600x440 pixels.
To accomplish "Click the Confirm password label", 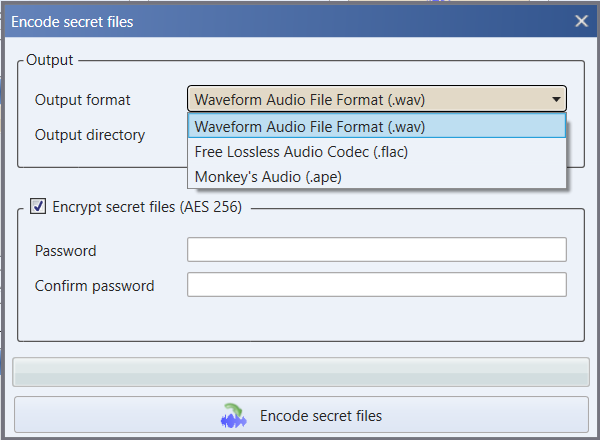I will (95, 285).
